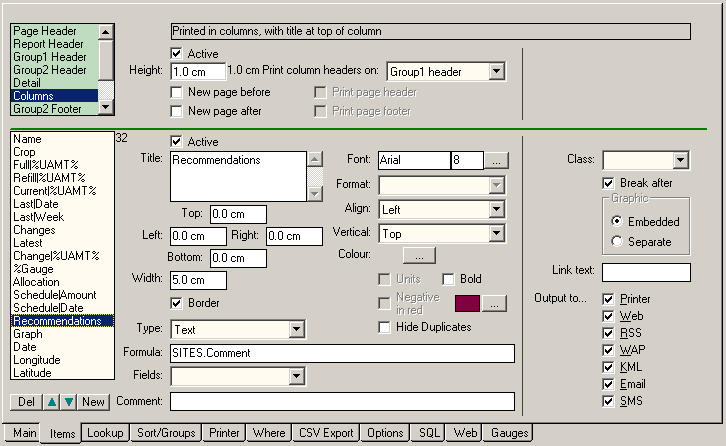726x446 pixels.
Task: Open the font picker ellipsis button
Action: tap(498, 160)
